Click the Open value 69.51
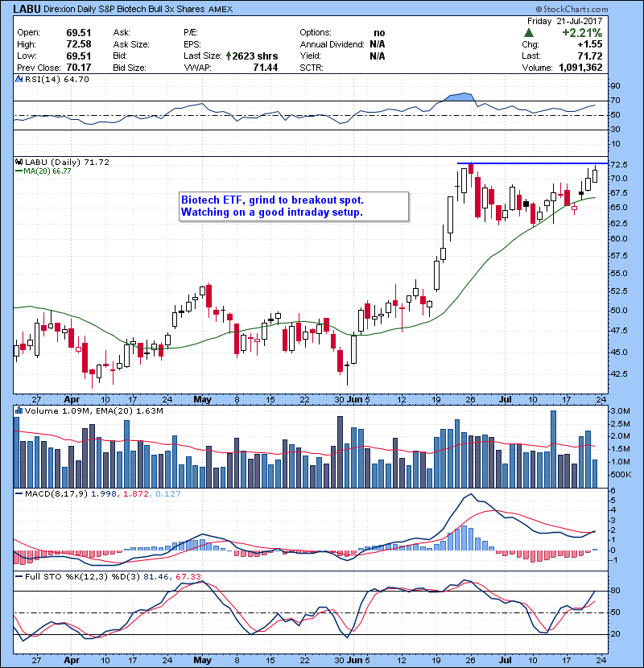644x668 pixels. tap(79, 33)
